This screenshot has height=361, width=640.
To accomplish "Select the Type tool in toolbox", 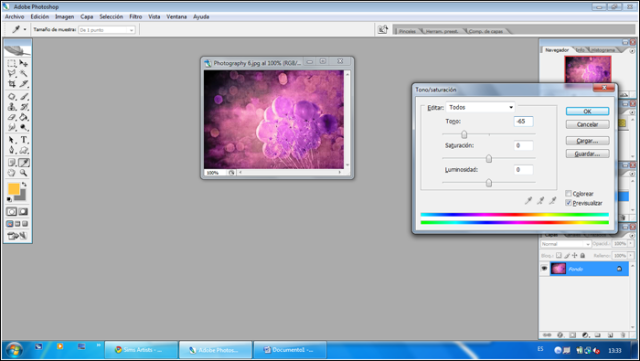I will coord(24,140).
